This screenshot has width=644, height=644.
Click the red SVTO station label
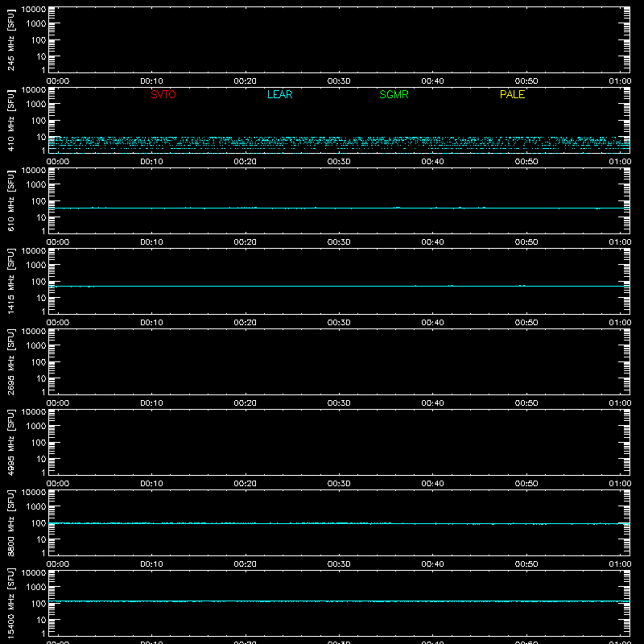coord(163,94)
